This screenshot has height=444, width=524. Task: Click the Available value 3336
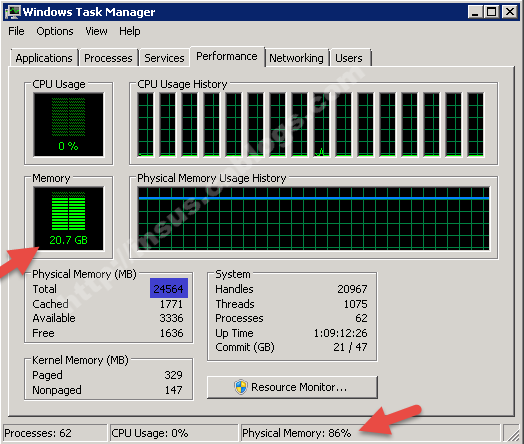tap(171, 318)
